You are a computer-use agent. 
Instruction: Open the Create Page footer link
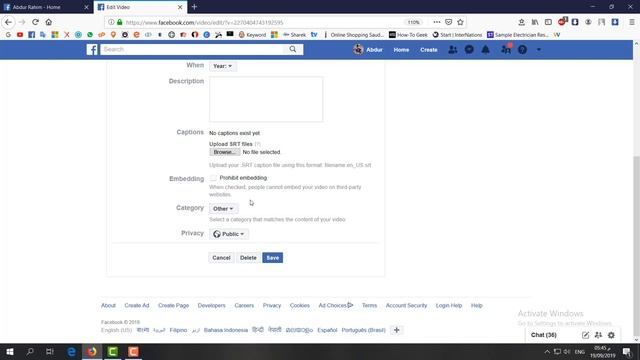tap(173, 305)
